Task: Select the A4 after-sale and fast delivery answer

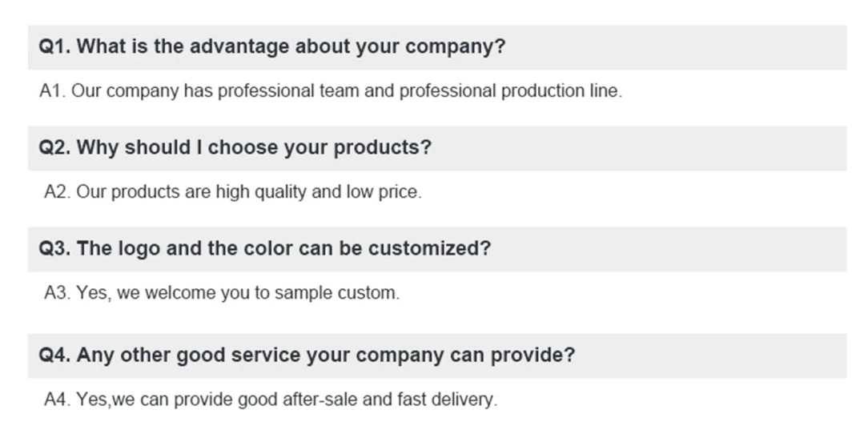Action: [271, 399]
